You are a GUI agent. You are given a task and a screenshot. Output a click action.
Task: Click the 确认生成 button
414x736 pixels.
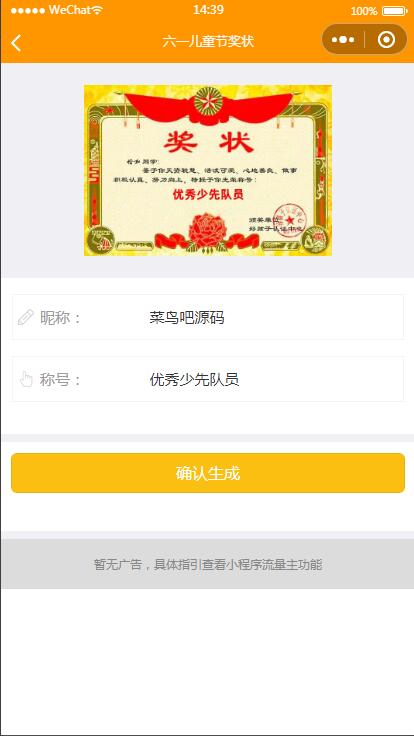tap(208, 473)
